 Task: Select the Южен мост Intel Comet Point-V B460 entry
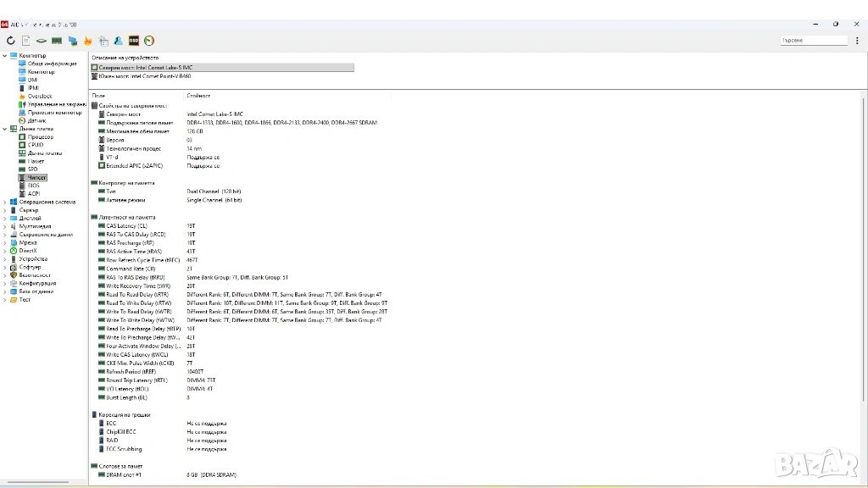tap(144, 75)
